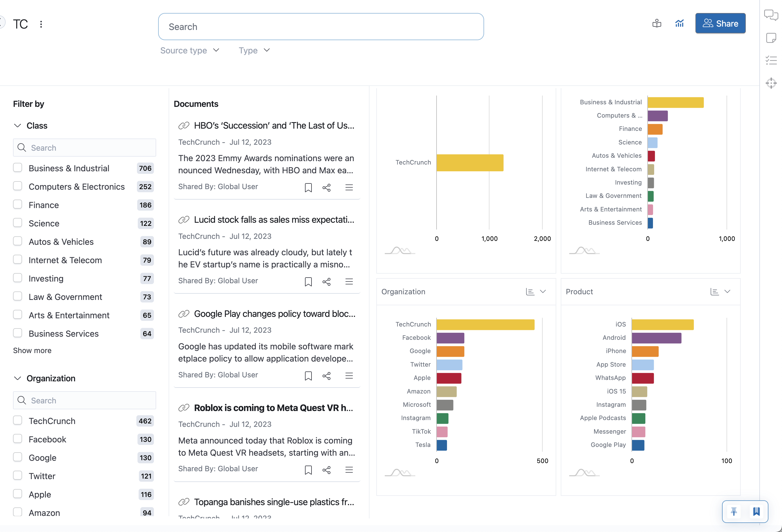Click link icon beside Lucid stock falls title

click(184, 220)
